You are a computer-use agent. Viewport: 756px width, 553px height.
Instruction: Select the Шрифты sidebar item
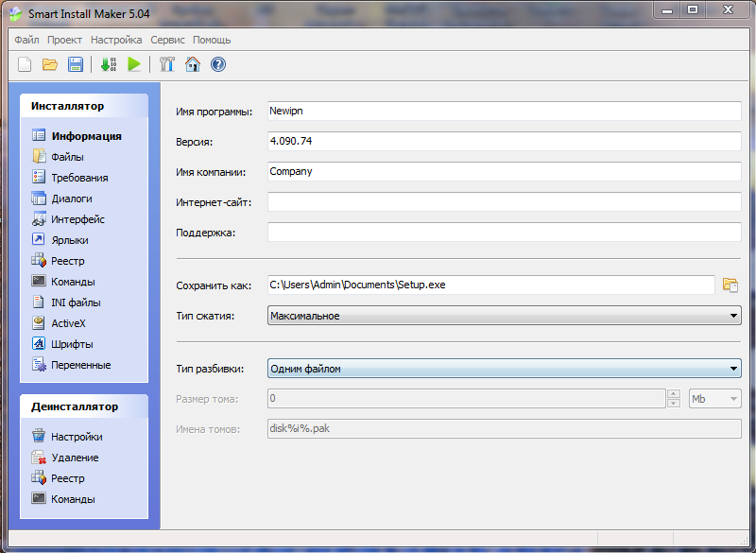point(72,344)
